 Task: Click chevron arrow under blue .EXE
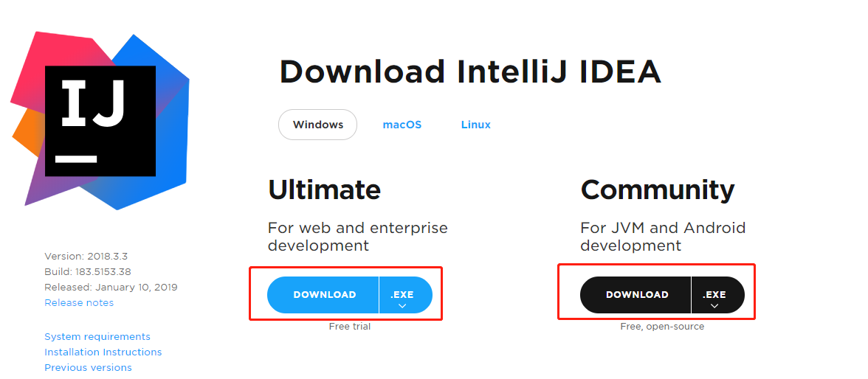(x=402, y=306)
